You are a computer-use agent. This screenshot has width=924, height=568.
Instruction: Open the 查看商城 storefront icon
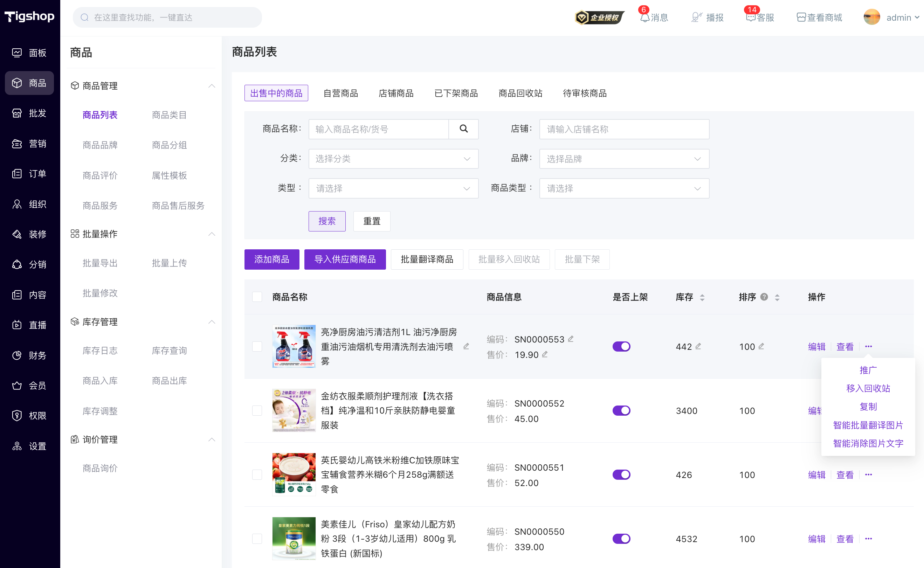[x=801, y=17]
